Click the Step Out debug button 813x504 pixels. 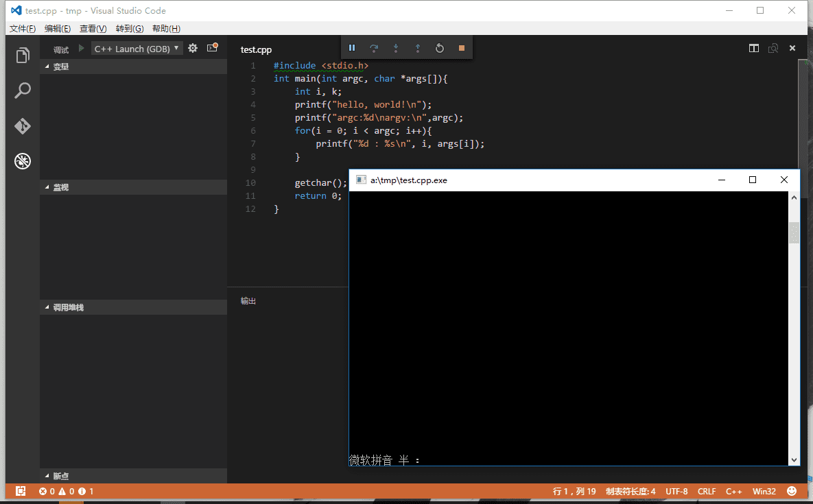click(418, 48)
